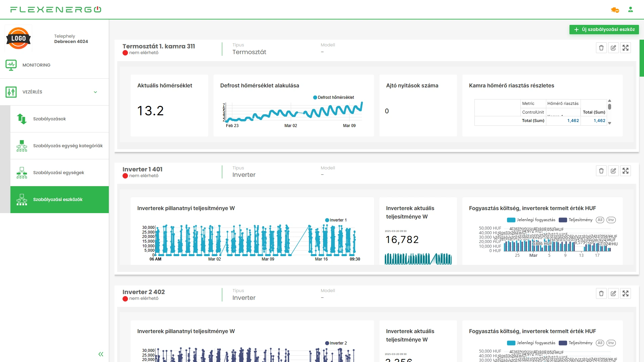644x362 pixels.
Task: Open the user profile icon
Action: 630,10
